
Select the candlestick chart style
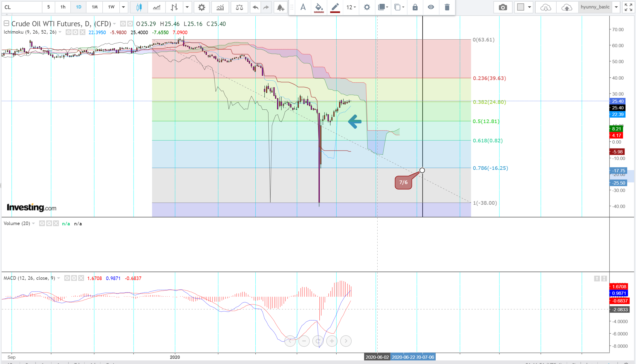pyautogui.click(x=139, y=7)
